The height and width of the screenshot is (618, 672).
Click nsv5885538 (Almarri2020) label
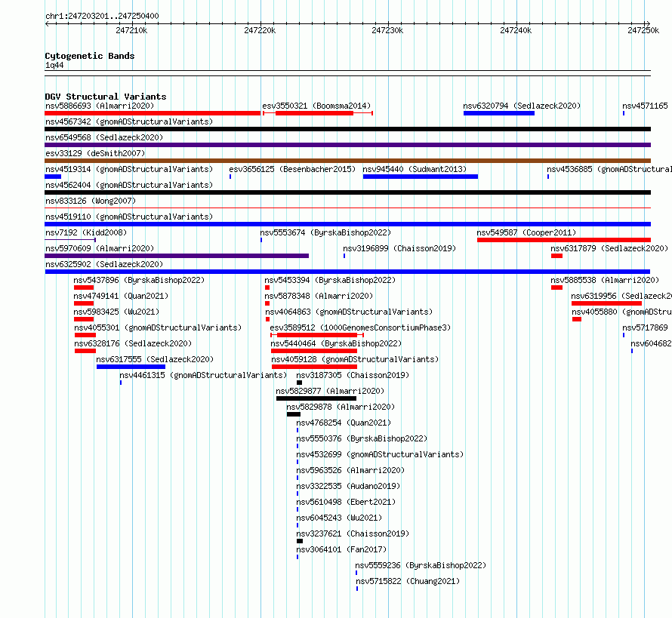click(x=605, y=280)
